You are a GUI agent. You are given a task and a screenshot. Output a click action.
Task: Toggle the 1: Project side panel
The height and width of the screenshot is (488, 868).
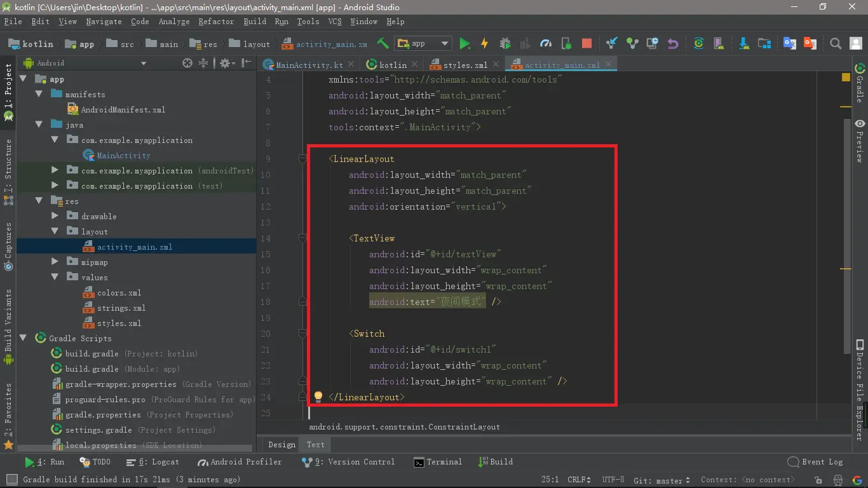pos(8,92)
